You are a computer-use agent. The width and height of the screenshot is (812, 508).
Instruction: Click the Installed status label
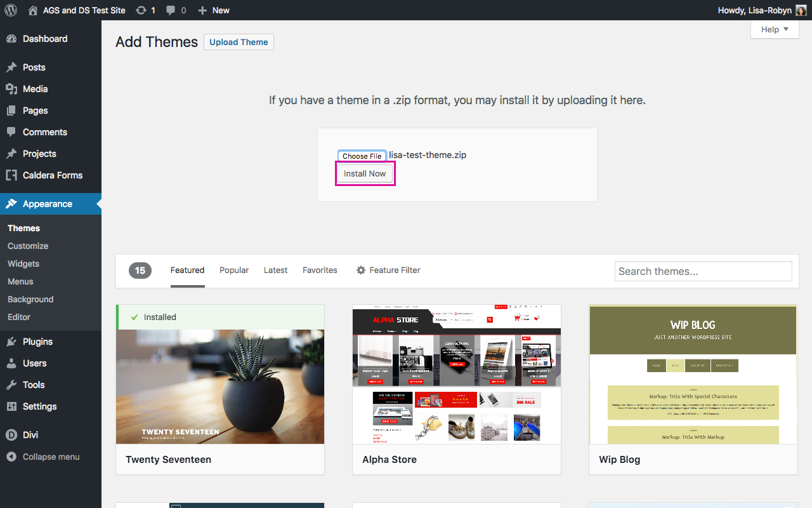click(160, 317)
